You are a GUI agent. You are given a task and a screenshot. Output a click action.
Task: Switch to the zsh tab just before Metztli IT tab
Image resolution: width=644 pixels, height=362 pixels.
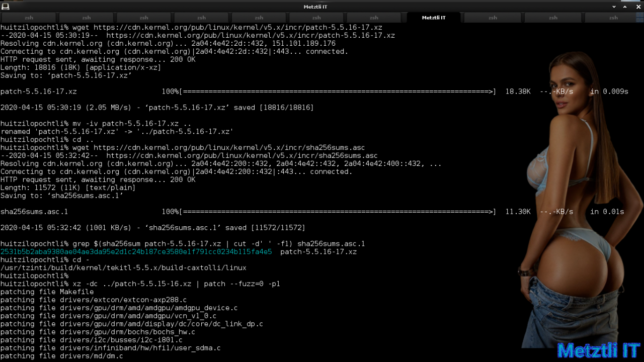pyautogui.click(x=374, y=18)
